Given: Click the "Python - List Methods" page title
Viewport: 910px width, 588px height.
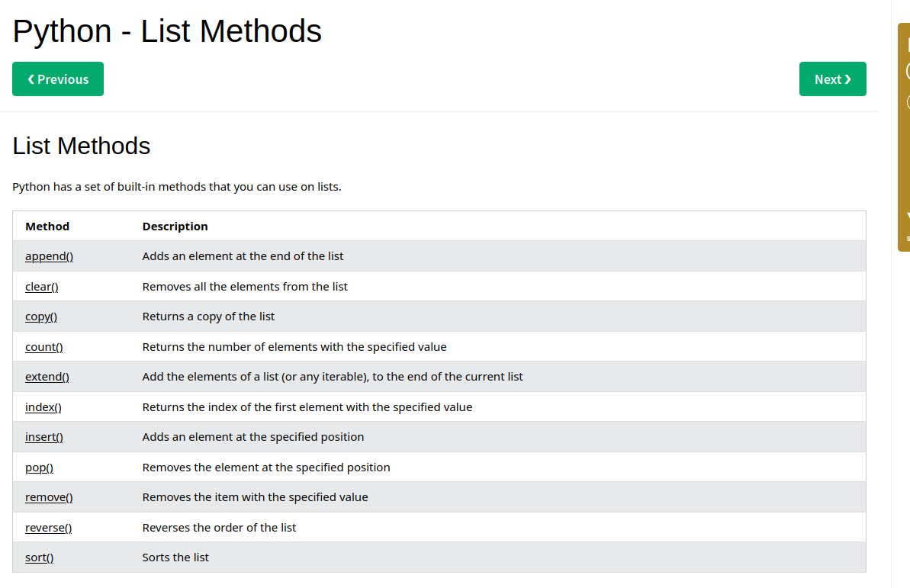Looking at the screenshot, I should [167, 31].
